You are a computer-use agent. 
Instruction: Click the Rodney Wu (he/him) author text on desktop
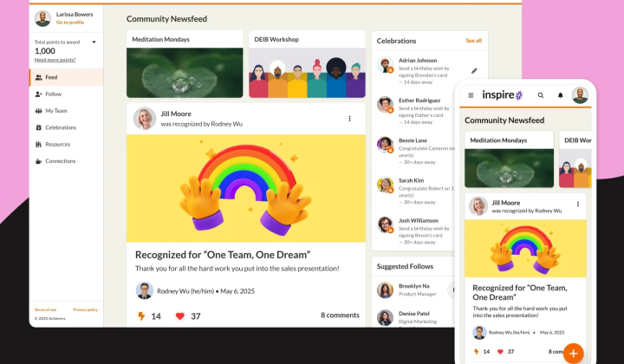tap(185, 291)
